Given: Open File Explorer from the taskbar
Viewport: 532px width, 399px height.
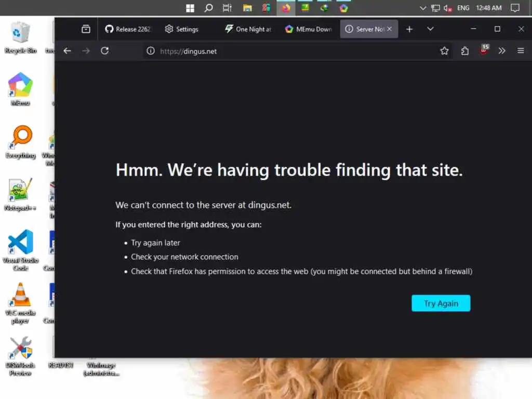Looking at the screenshot, I should pos(247,8).
